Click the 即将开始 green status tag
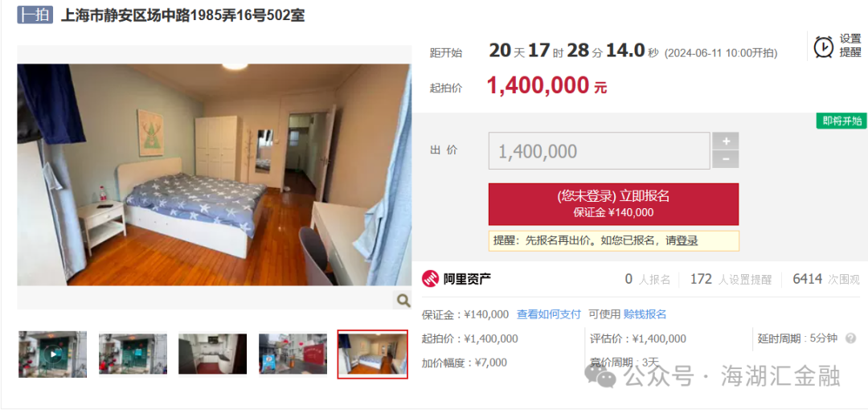 (841, 121)
